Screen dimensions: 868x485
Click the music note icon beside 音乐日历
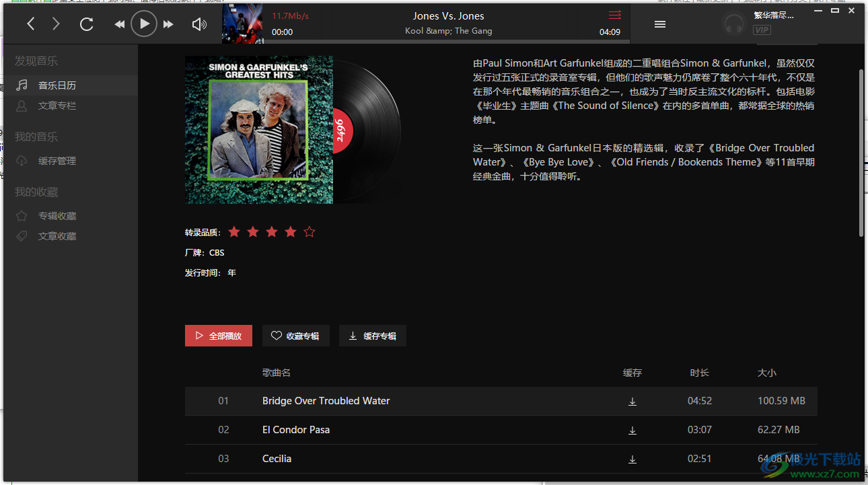tap(22, 85)
